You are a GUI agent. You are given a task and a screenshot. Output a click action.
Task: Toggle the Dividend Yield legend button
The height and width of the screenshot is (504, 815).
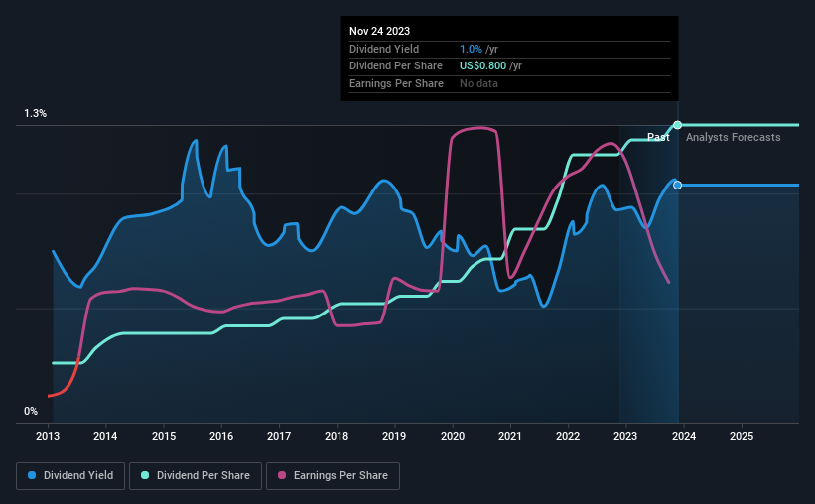[70, 476]
